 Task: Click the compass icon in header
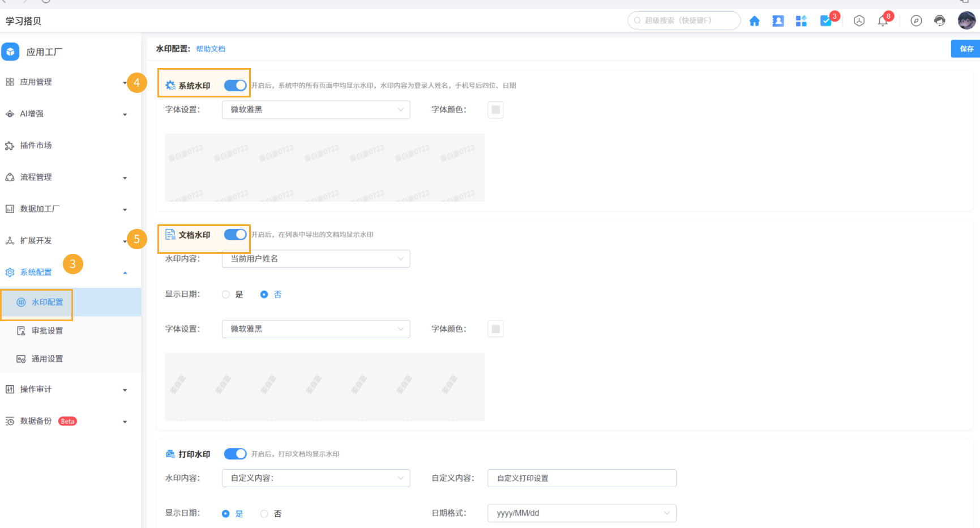click(x=916, y=21)
